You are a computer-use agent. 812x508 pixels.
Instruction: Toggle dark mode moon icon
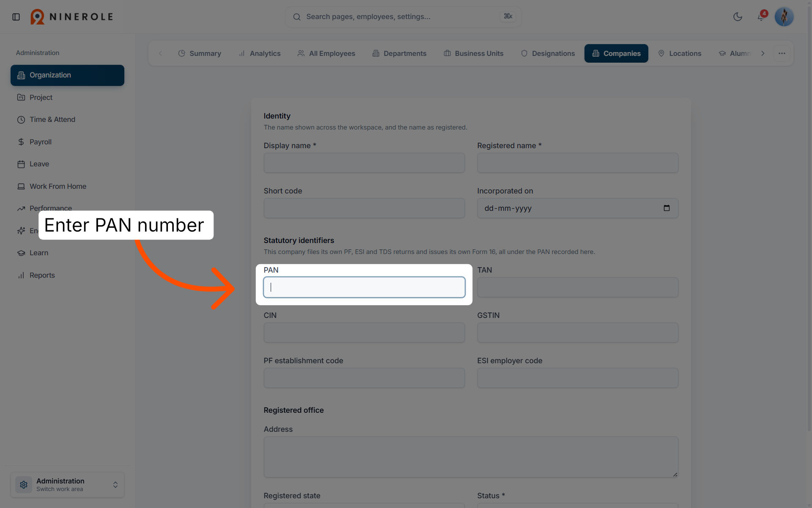pyautogui.click(x=738, y=17)
